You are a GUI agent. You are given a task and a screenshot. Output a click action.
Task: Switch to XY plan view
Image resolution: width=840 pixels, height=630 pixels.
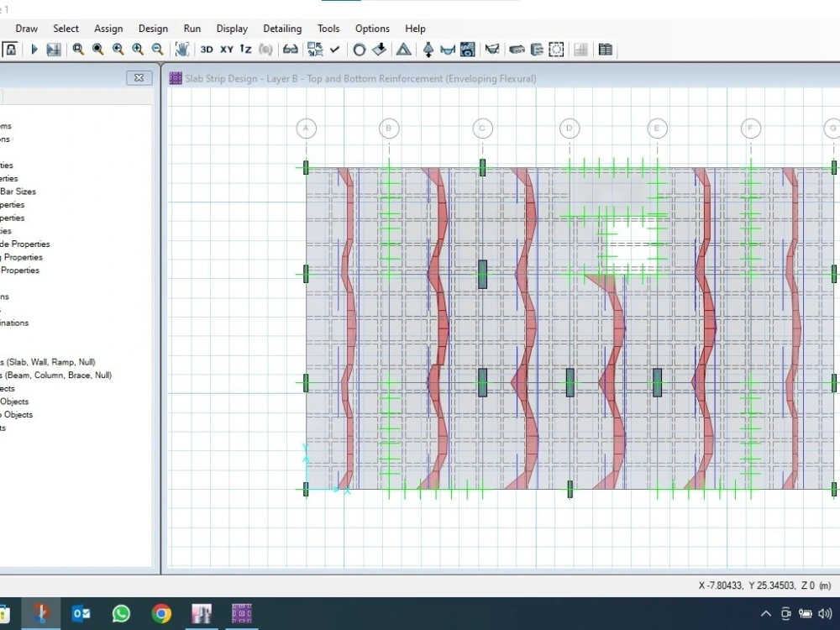(x=227, y=50)
